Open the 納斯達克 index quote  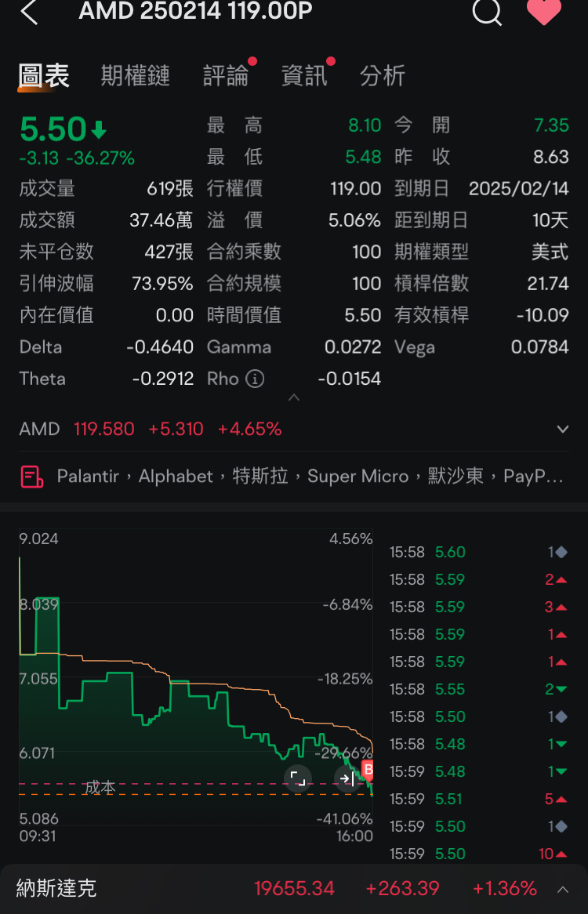click(276, 888)
